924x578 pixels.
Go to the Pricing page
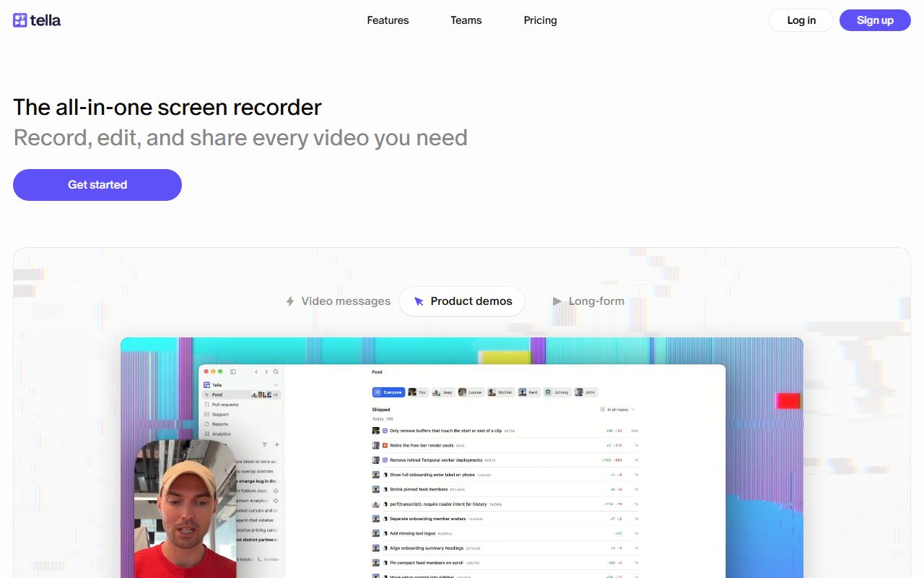[x=540, y=20]
